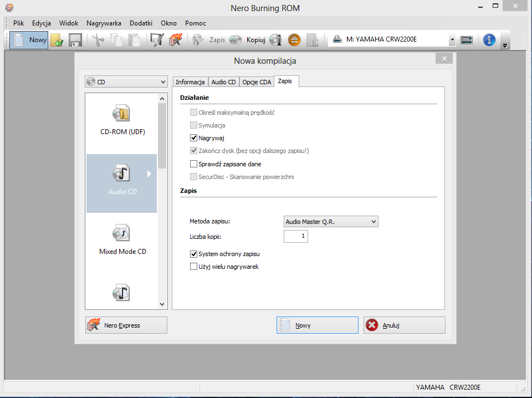Switch to the Opcje CDA tab
This screenshot has height=398, width=532.
tap(257, 82)
